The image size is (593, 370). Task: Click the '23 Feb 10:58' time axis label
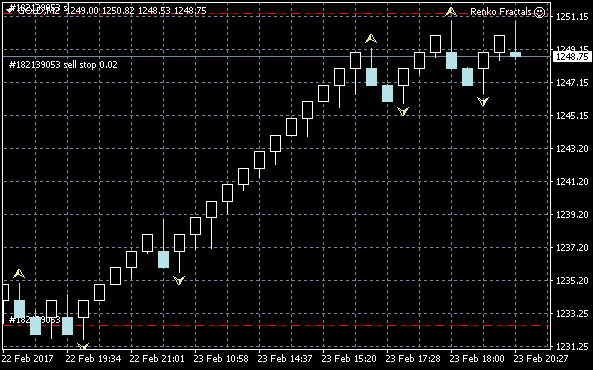pos(221,358)
